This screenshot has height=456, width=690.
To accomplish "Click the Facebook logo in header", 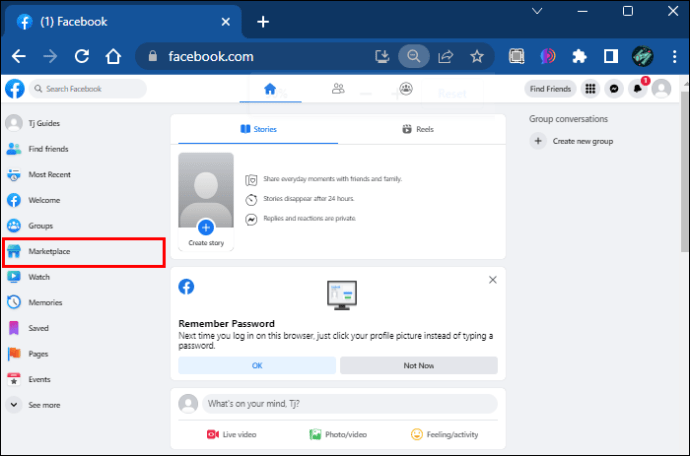I will point(14,89).
